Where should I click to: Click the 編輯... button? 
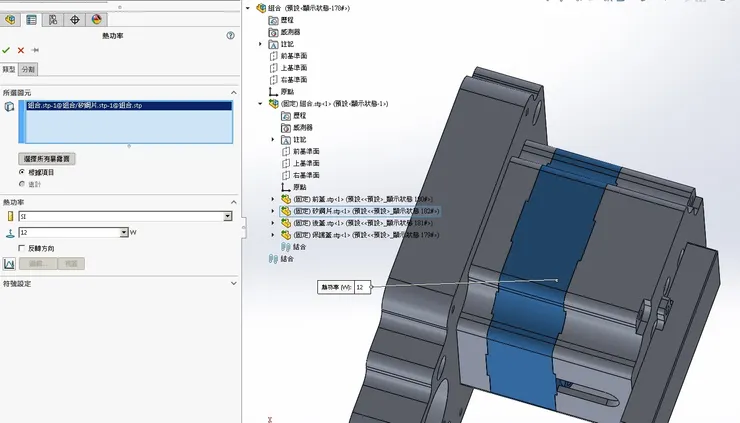click(x=38, y=263)
